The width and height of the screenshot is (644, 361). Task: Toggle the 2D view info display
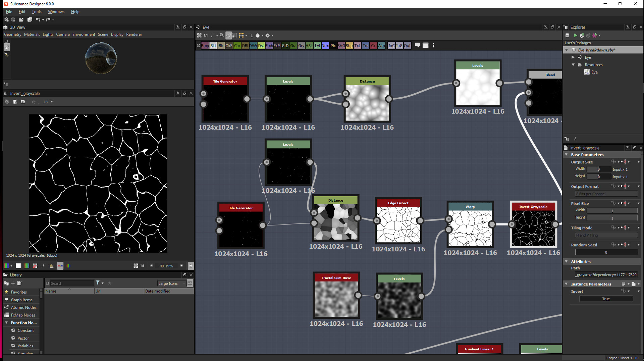click(43, 266)
